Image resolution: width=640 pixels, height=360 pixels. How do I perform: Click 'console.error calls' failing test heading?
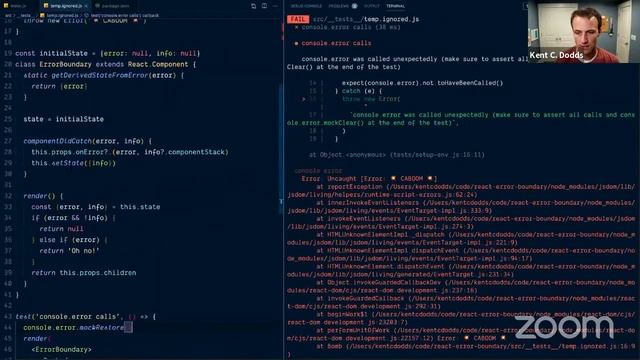(336, 43)
